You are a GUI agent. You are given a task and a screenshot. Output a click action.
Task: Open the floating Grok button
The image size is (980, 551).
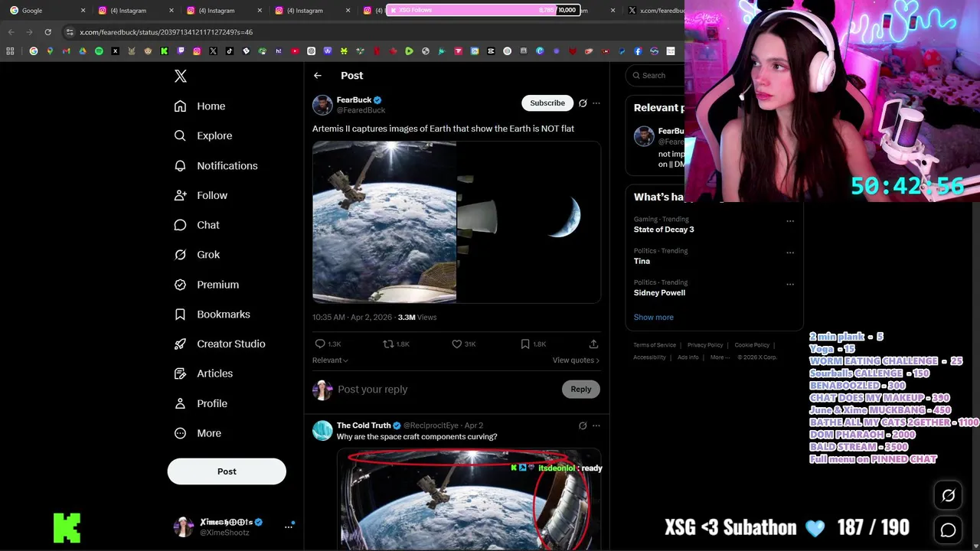tap(948, 496)
